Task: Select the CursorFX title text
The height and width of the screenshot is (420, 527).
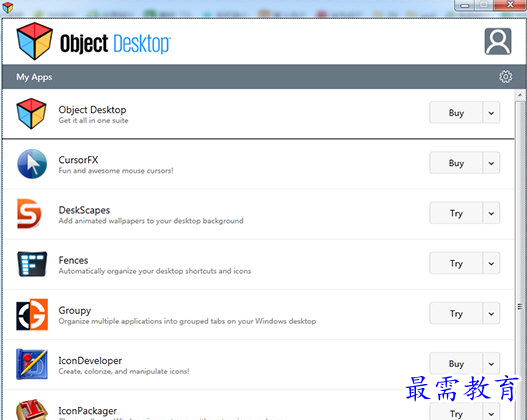Action: tap(78, 160)
